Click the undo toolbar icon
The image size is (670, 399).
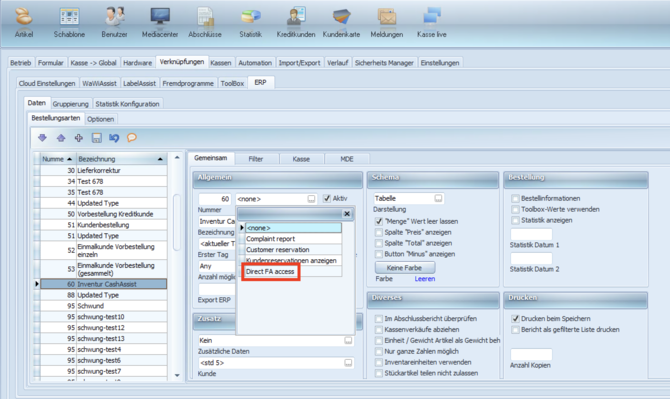tap(114, 138)
